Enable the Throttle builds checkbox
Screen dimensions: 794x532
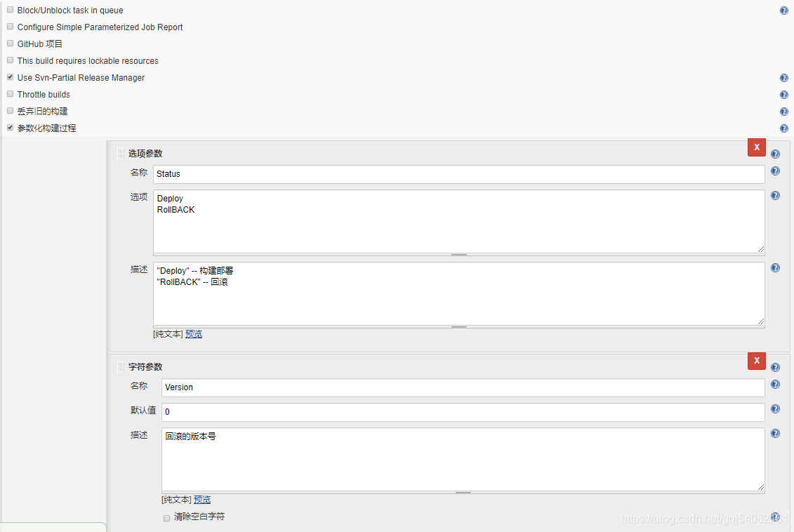[10, 94]
